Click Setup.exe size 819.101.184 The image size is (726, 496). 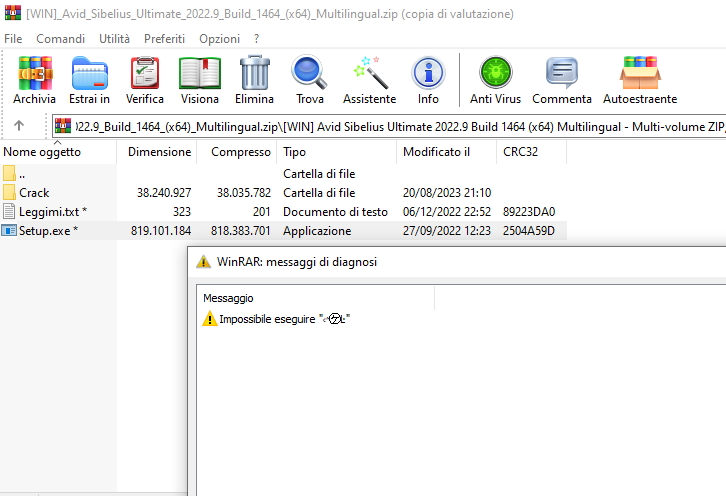tap(161, 231)
